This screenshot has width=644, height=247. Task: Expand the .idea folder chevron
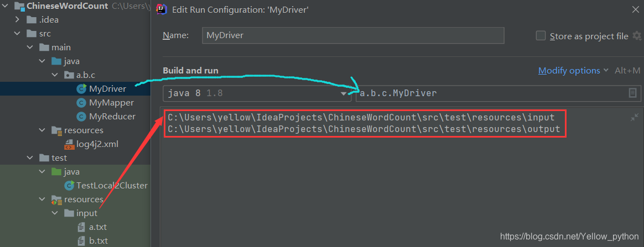pyautogui.click(x=17, y=19)
